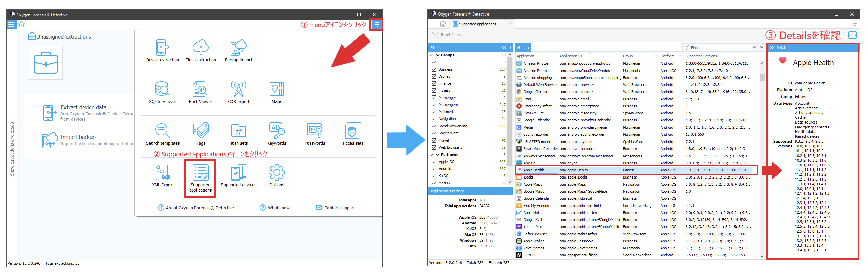
Task: Open Filters panel options dots
Action: click(x=510, y=48)
